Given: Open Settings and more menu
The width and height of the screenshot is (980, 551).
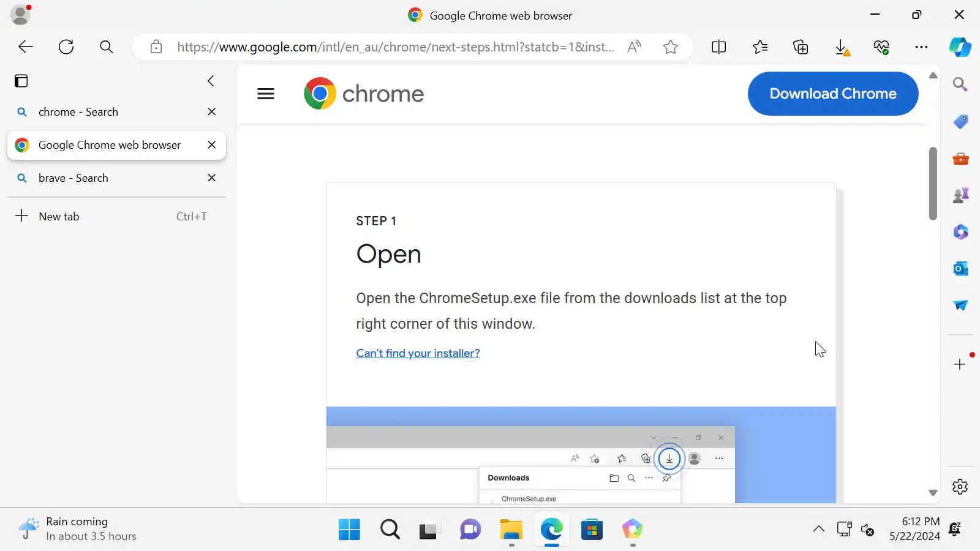Looking at the screenshot, I should (x=921, y=47).
